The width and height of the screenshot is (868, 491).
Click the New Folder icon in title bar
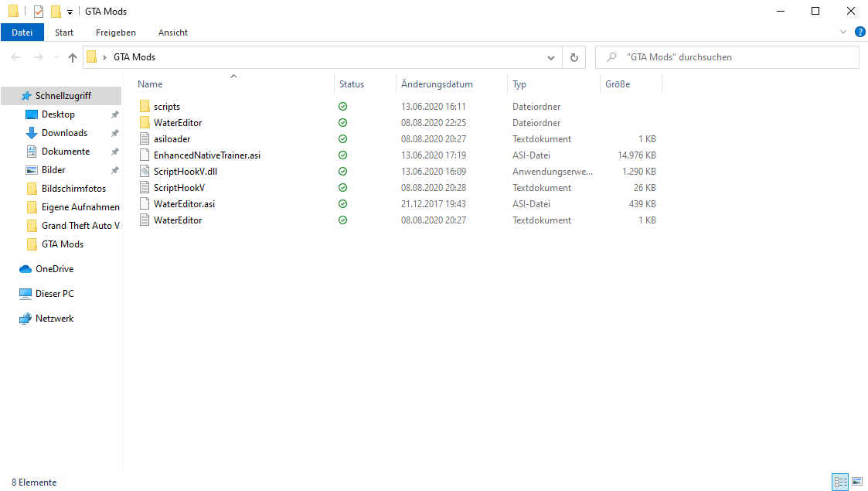point(55,12)
